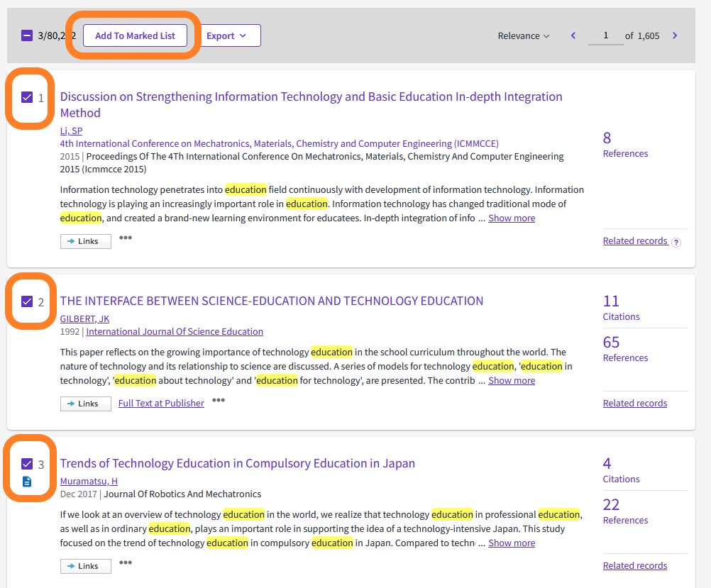711x588 pixels.
Task: Click help icon beside Related records
Action: tap(676, 243)
